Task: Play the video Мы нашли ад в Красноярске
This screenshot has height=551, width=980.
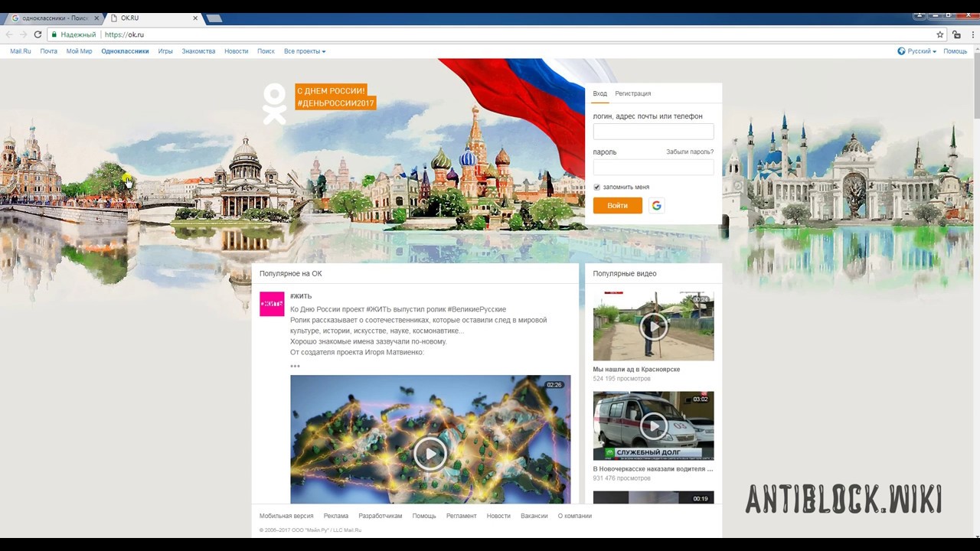Action: (653, 326)
